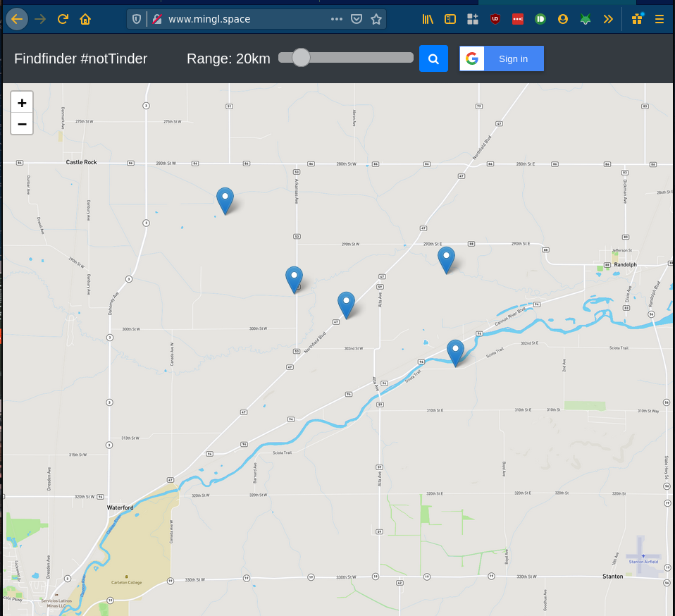Click the blue magnifier search button
Viewport: 675px width, 616px height.
click(x=433, y=58)
